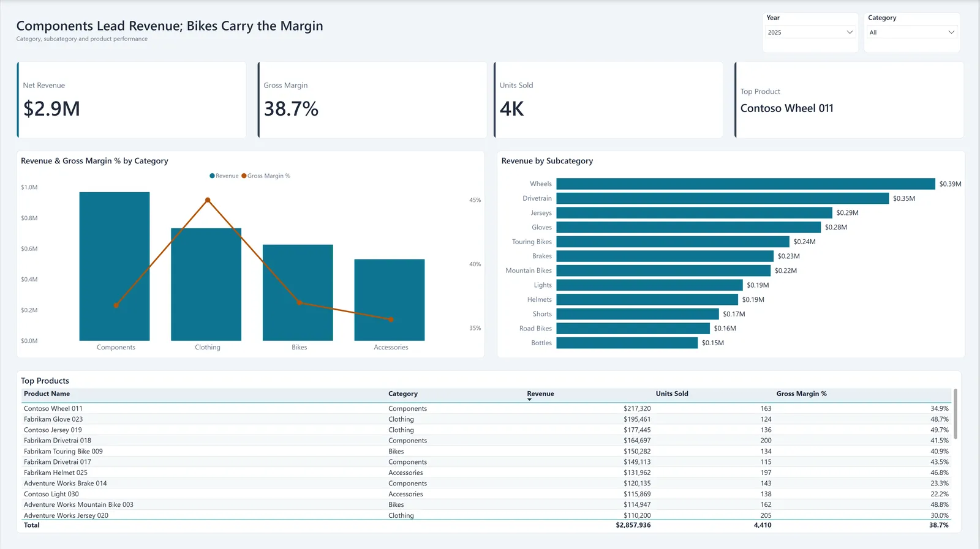Screen dimensions: 980x549
Task: Click the Gross Margin line point above Clothing
Action: coord(208,200)
